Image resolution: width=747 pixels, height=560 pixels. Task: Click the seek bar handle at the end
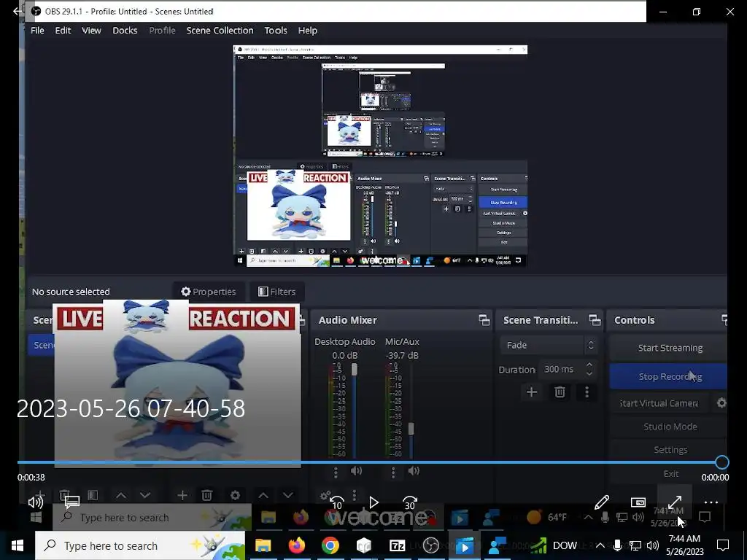pos(721,462)
